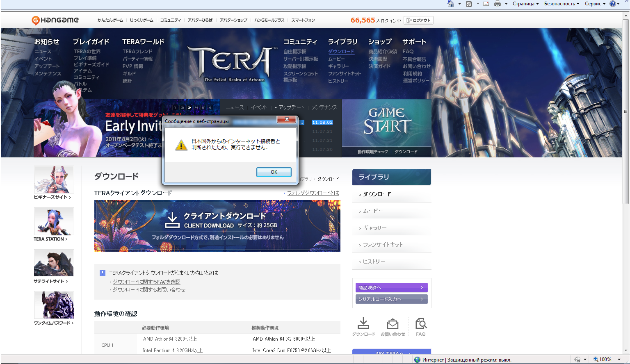Click the クライアントダウンロード client download banner
Viewport: 630px width, 364px height.
point(217,226)
